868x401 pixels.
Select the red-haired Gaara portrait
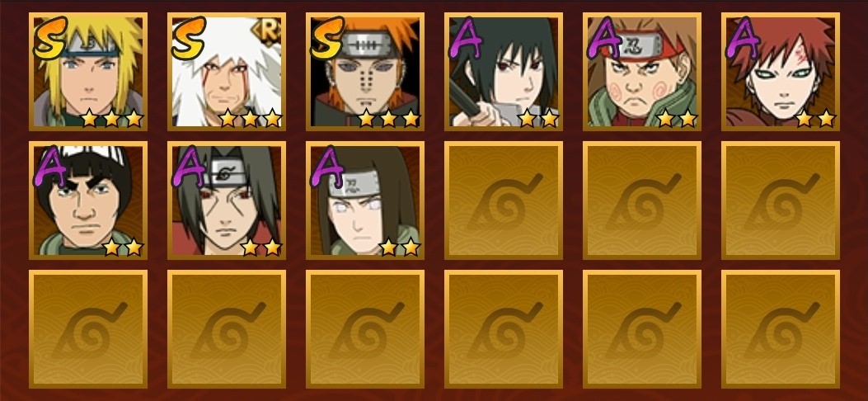[x=780, y=72]
